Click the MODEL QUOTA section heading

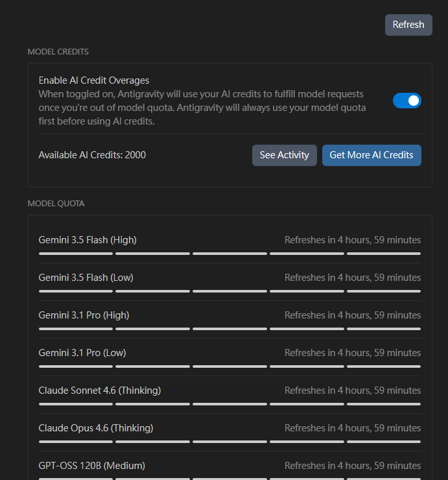[x=56, y=204]
